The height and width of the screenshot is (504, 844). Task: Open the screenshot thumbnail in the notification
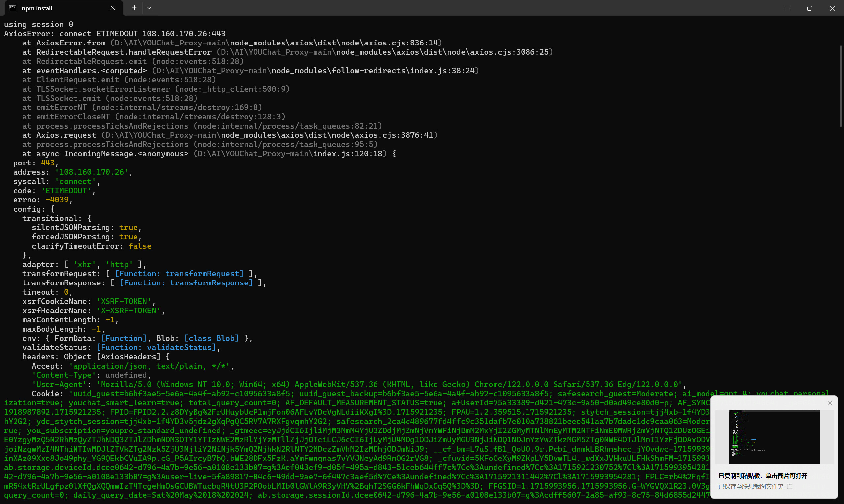tap(774, 437)
